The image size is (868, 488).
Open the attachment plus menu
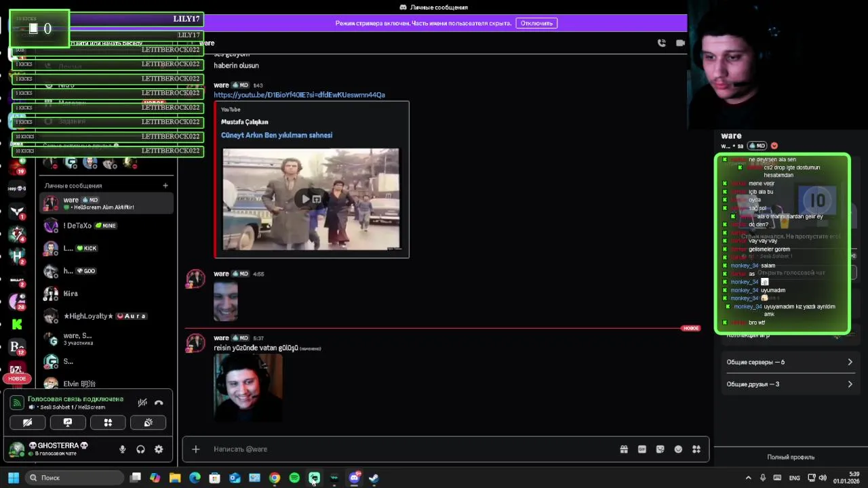click(195, 449)
